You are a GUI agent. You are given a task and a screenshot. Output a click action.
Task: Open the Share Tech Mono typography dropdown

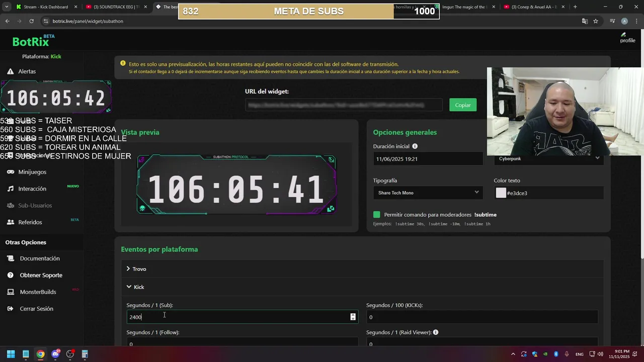428,193
